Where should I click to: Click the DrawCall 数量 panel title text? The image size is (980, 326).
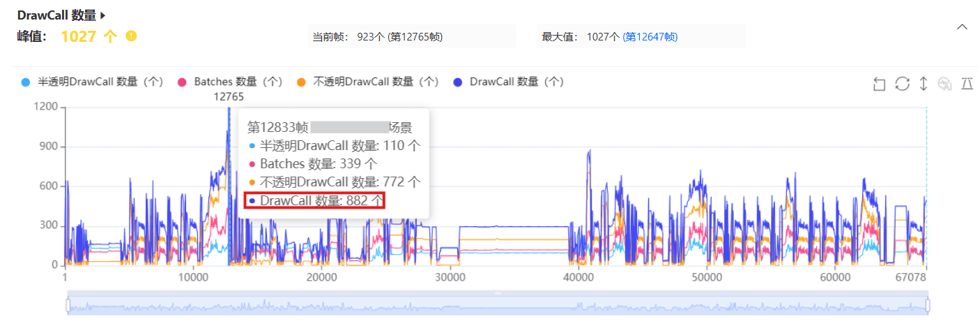click(x=57, y=15)
